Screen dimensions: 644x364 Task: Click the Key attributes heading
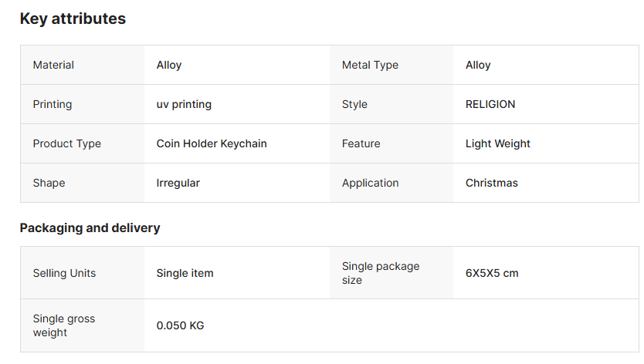pyautogui.click(x=73, y=19)
